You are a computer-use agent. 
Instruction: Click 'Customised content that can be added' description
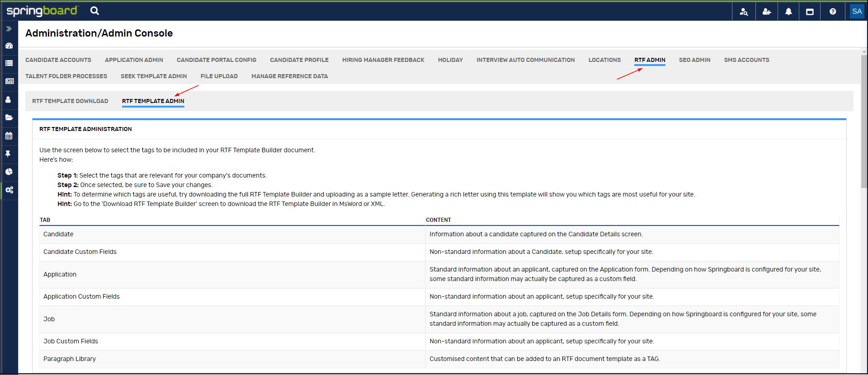(x=545, y=359)
